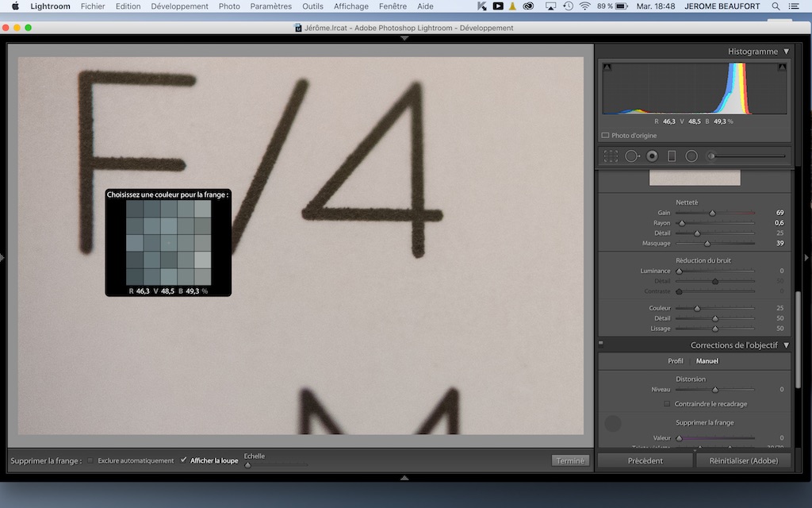Show the top module panel arrow

(404, 38)
